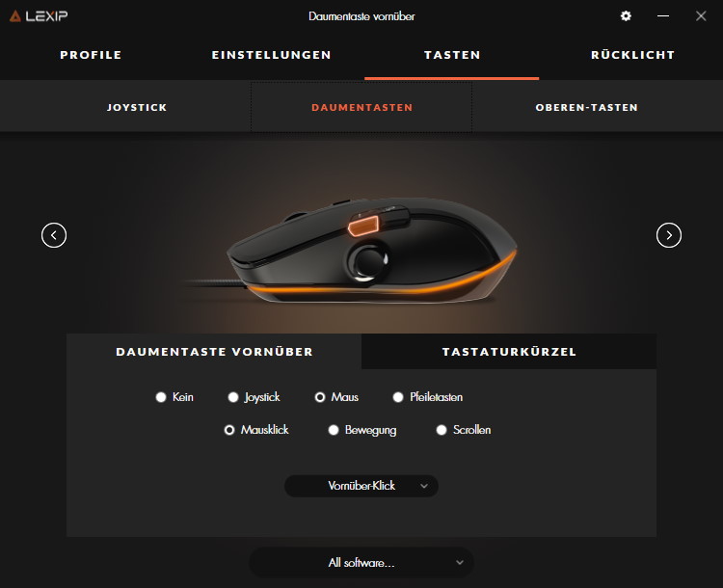This screenshot has height=588, width=723.
Task: Click the right arrow circle beside the mouse
Action: pyautogui.click(x=669, y=235)
